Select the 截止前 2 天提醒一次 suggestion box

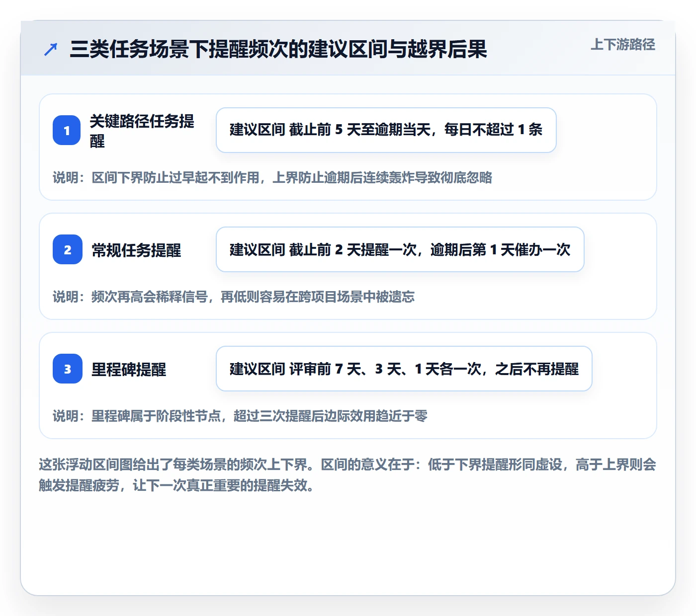[x=400, y=249]
